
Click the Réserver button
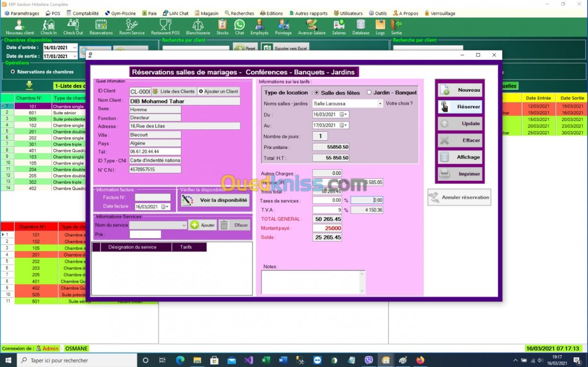pos(460,107)
